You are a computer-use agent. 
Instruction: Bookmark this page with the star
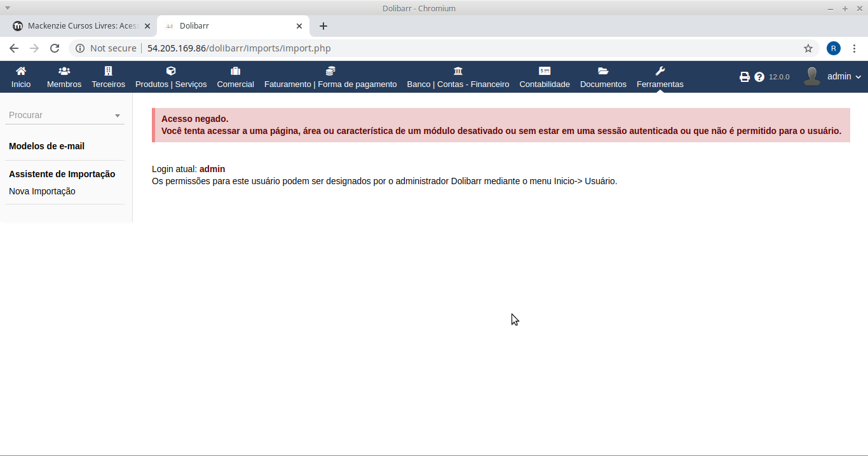click(x=808, y=48)
